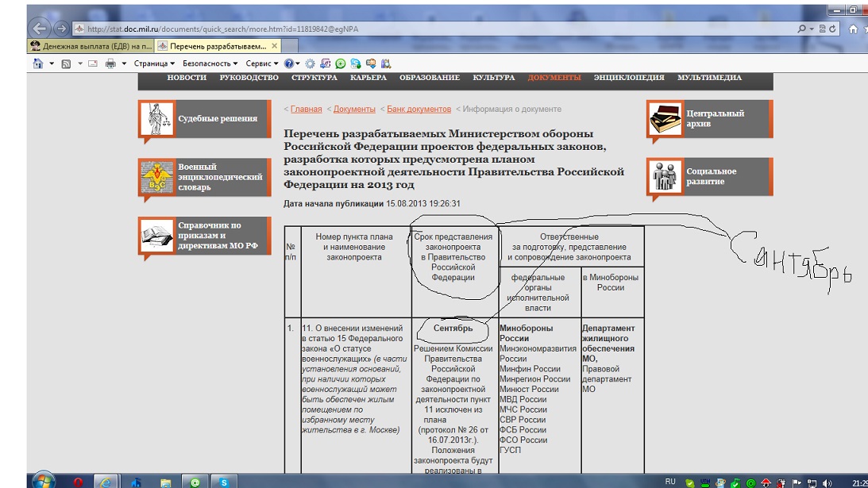Open Skype from the taskbar
Viewport: 868px width, 488px height.
pos(224,482)
